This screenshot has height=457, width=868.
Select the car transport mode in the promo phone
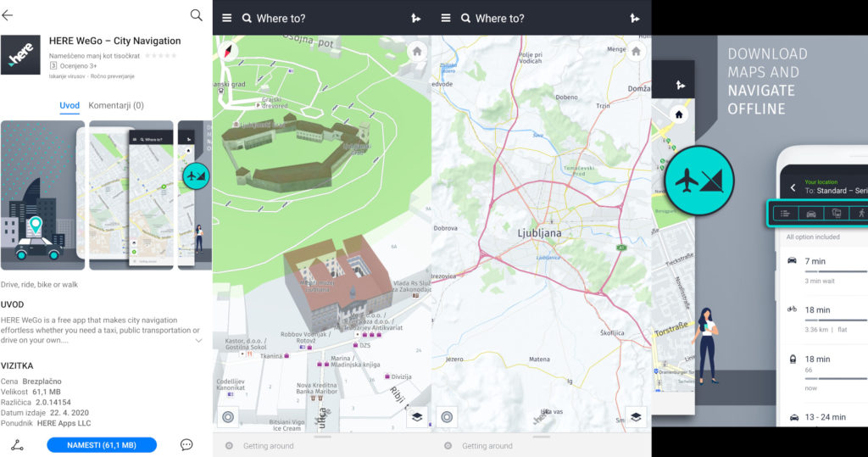[811, 214]
